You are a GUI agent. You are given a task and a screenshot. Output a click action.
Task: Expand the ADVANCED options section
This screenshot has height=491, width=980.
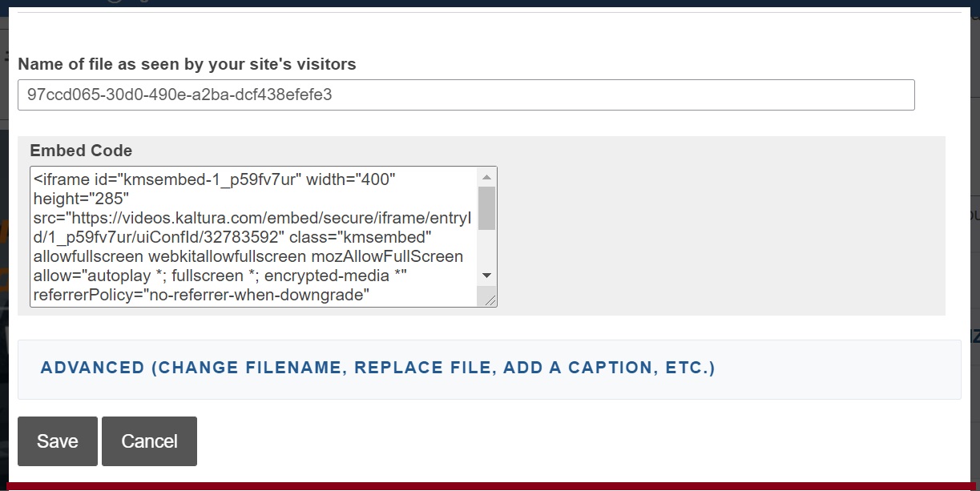click(x=377, y=368)
